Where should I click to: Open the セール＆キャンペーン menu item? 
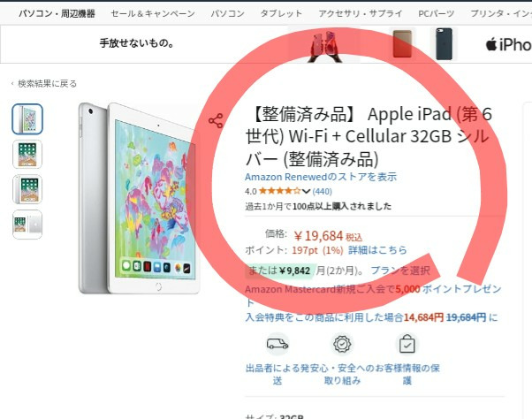[x=153, y=13]
